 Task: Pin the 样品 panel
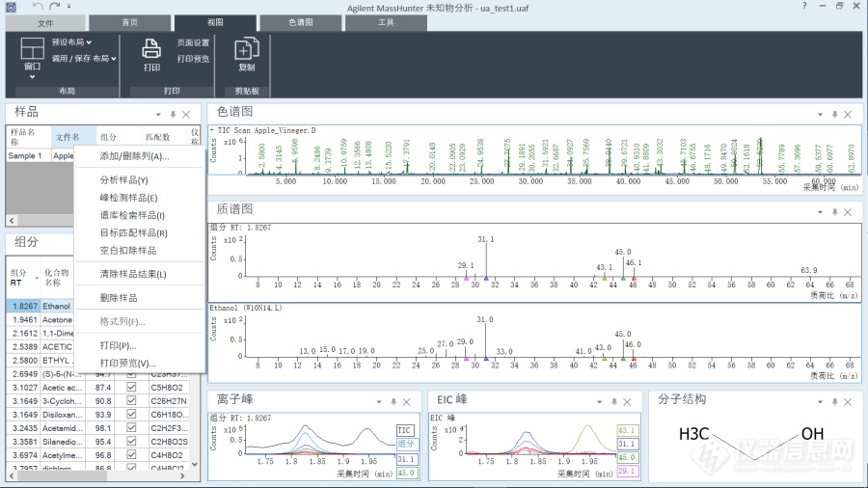[x=173, y=115]
